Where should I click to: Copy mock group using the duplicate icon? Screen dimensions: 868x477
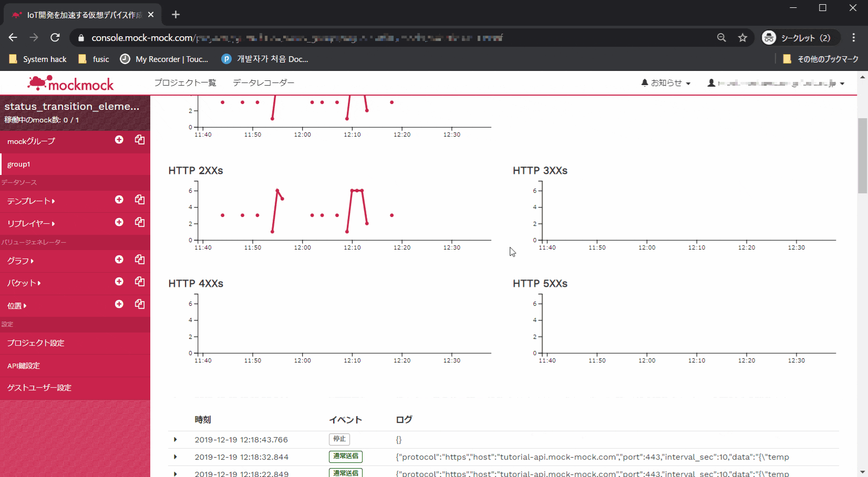pyautogui.click(x=140, y=140)
